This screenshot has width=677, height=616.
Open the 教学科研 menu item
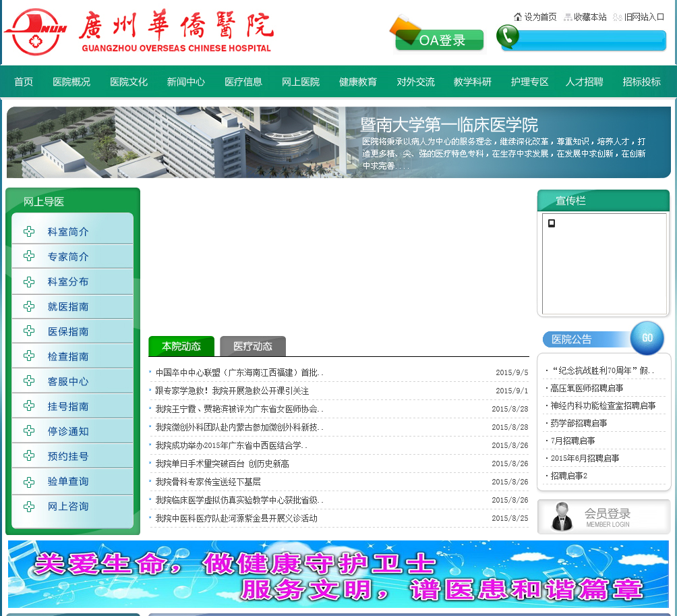[473, 82]
